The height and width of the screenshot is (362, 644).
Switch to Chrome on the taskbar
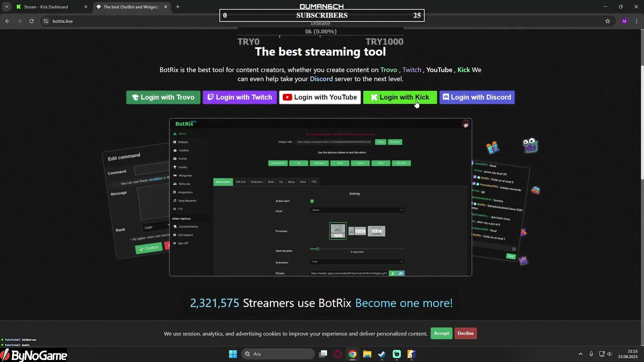(x=353, y=354)
